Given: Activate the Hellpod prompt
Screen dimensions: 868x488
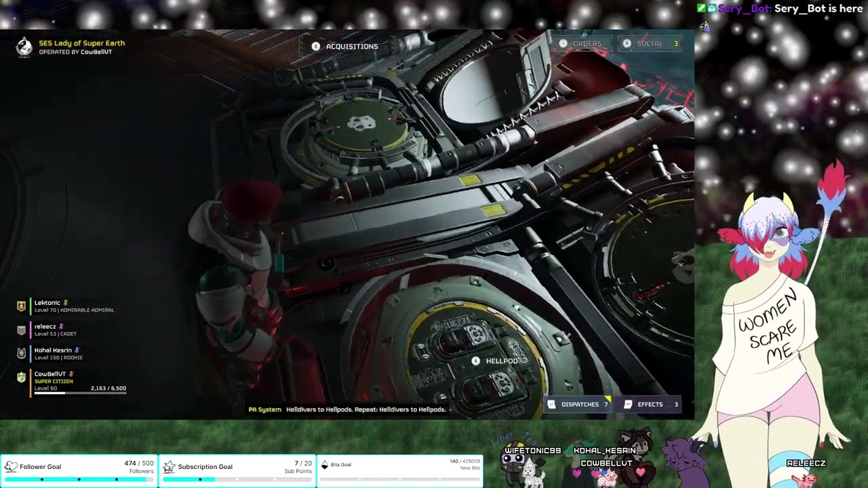Looking at the screenshot, I should point(495,361).
